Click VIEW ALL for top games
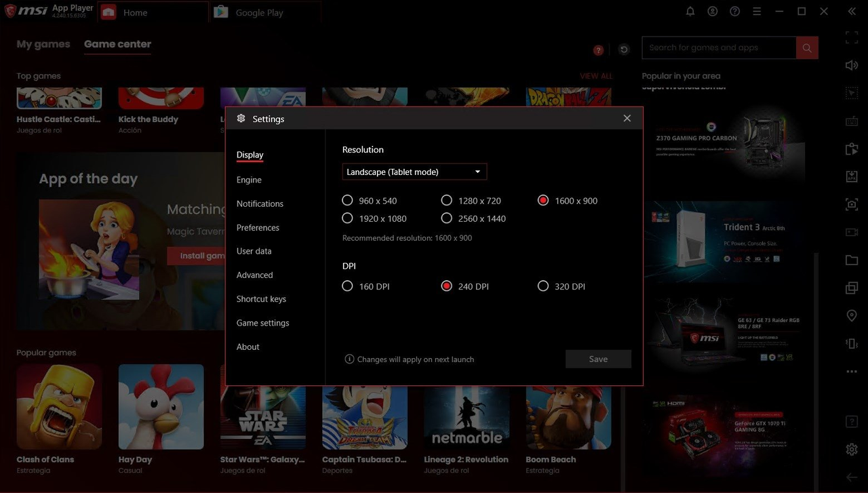Image resolution: width=868 pixels, height=493 pixels. point(596,76)
